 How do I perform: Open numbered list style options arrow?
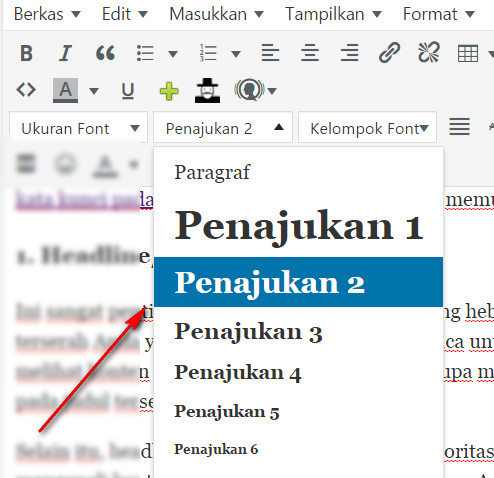(x=236, y=54)
